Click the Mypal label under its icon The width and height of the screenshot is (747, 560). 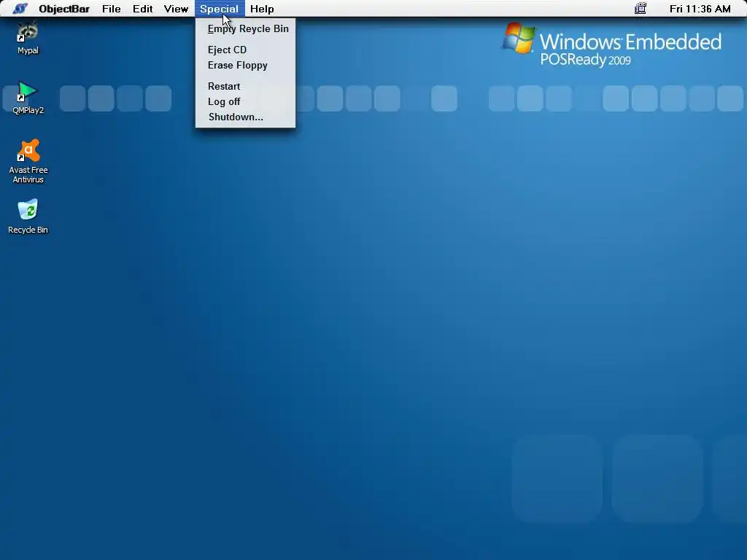28,50
